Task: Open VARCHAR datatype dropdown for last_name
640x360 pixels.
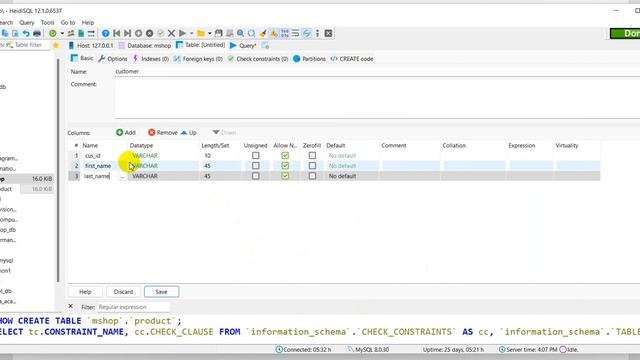Action: tap(145, 176)
